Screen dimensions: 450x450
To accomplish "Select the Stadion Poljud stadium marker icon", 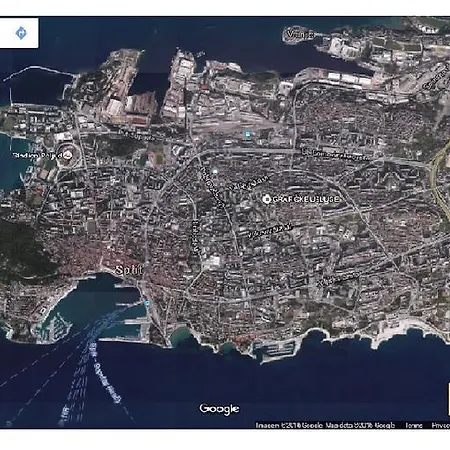I will (x=68, y=155).
